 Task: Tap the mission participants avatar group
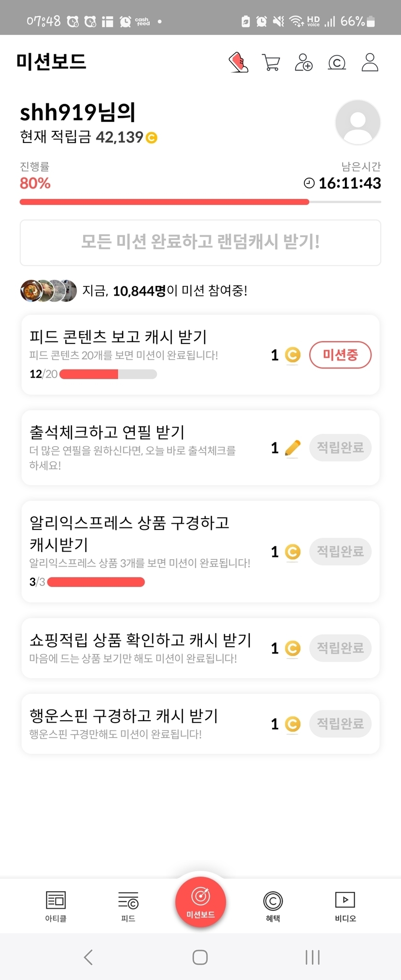48,291
